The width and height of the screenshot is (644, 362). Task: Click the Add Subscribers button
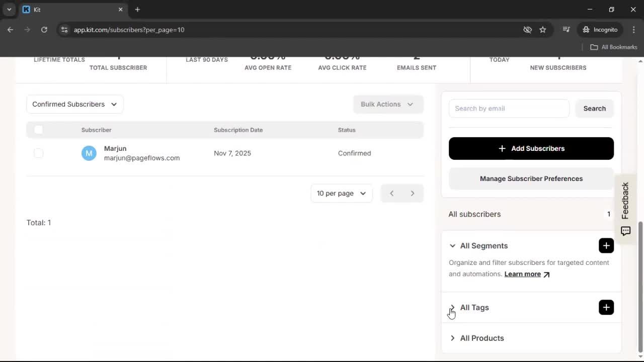pyautogui.click(x=531, y=148)
